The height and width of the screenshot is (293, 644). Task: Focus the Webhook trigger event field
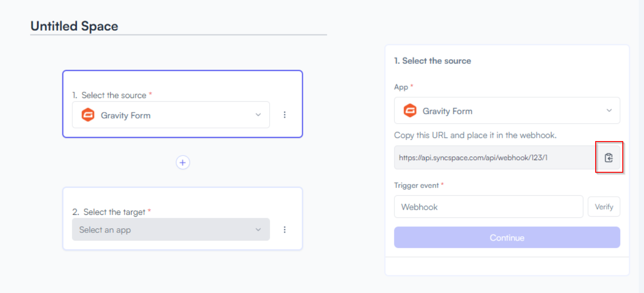point(489,207)
